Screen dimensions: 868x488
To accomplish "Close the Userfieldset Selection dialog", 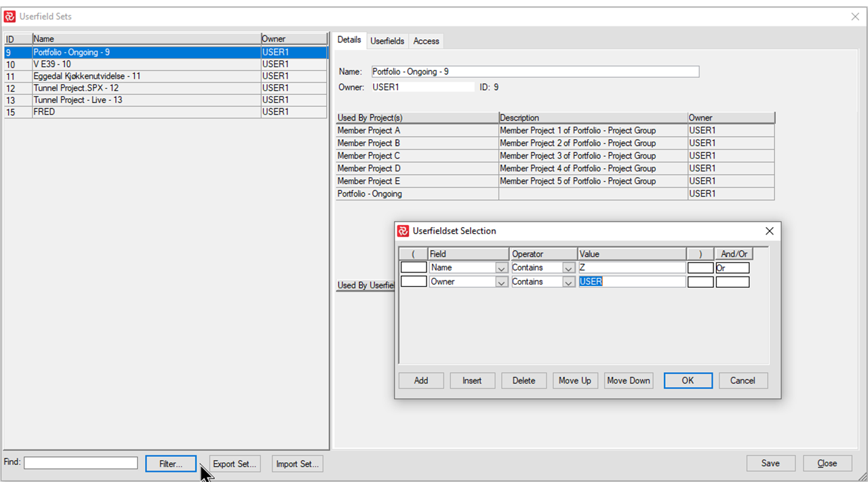I will [x=769, y=231].
